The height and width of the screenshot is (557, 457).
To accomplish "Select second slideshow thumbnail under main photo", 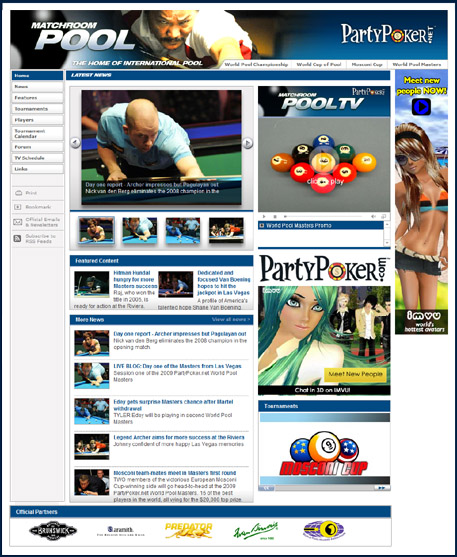I will (140, 230).
